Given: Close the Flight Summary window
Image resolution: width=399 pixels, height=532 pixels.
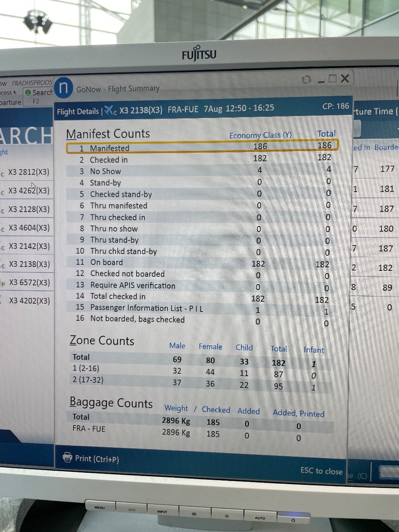Looking at the screenshot, I should tap(345, 78).
